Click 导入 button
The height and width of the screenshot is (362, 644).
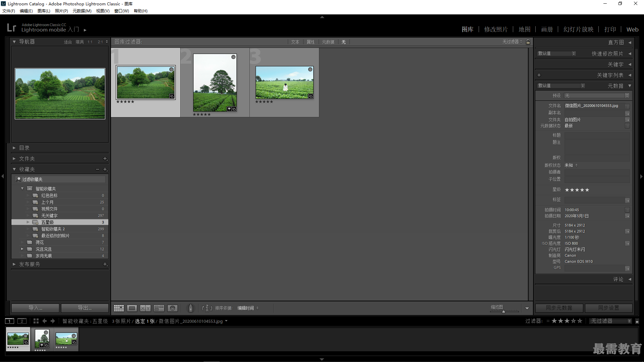pyautogui.click(x=35, y=308)
